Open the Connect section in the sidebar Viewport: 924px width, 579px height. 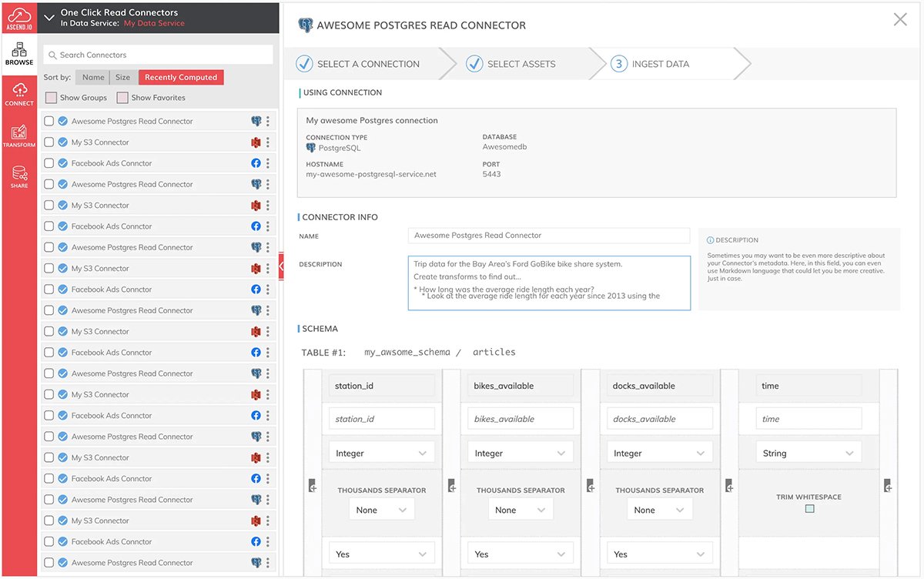tap(18, 94)
